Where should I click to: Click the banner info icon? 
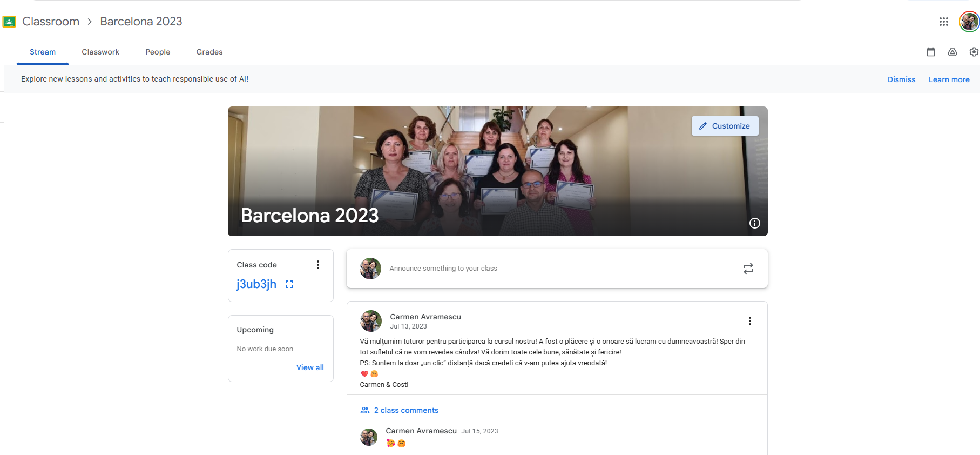[x=754, y=223]
